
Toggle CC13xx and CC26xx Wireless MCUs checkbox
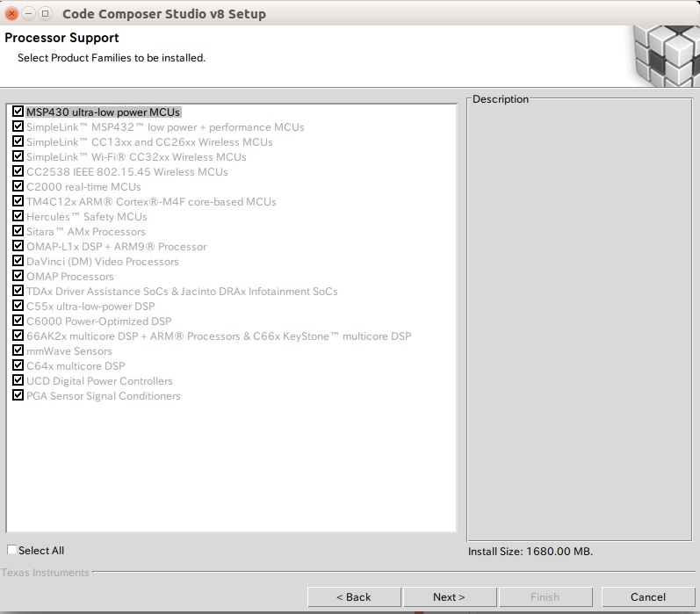tap(18, 141)
